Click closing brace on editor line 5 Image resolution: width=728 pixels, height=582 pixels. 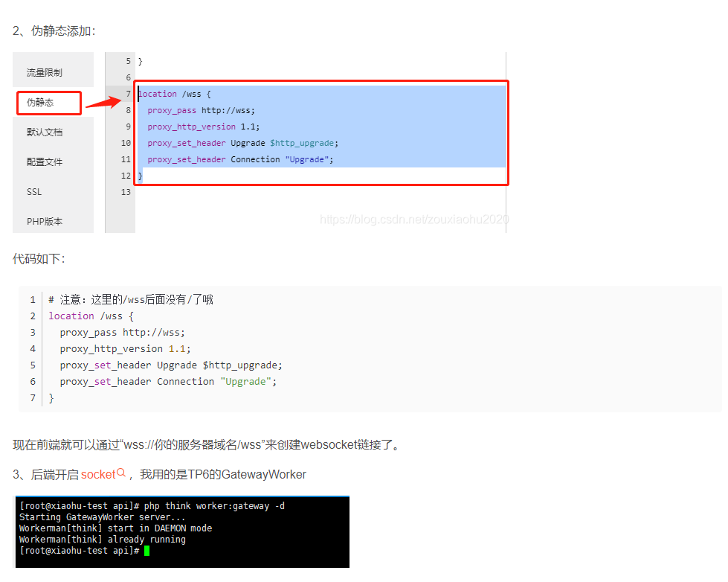coord(141,61)
